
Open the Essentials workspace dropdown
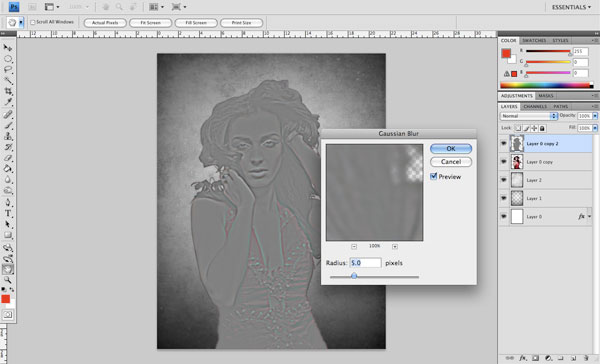pos(571,7)
